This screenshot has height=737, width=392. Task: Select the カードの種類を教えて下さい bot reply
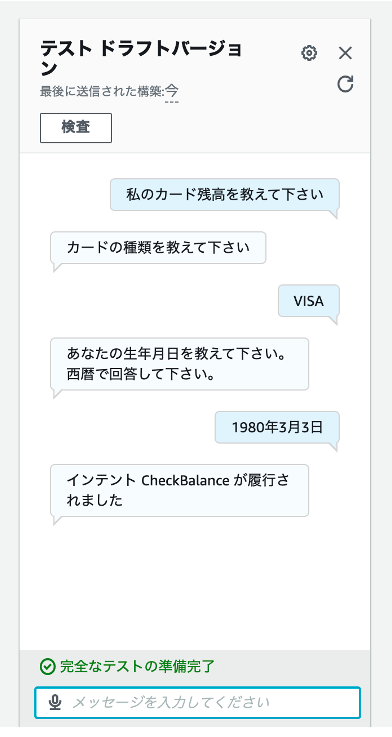[x=158, y=248]
